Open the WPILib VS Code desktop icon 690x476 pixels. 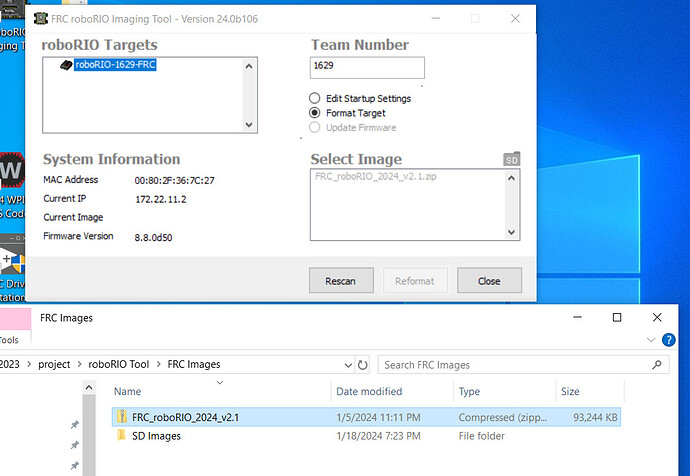pyautogui.click(x=12, y=185)
